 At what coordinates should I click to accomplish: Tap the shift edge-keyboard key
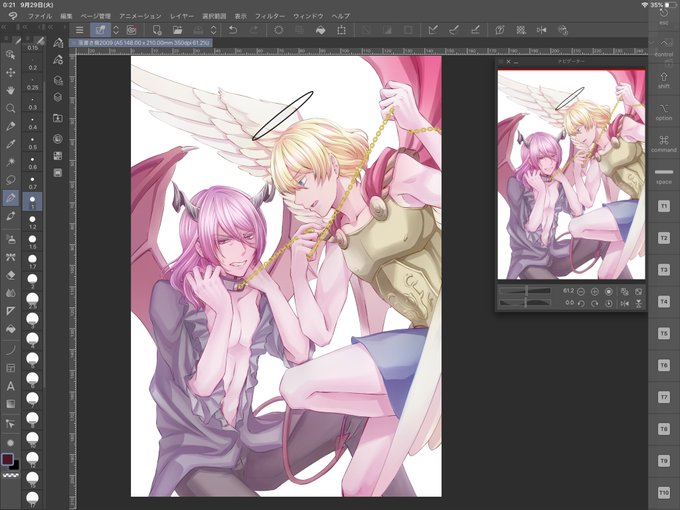coord(664,81)
